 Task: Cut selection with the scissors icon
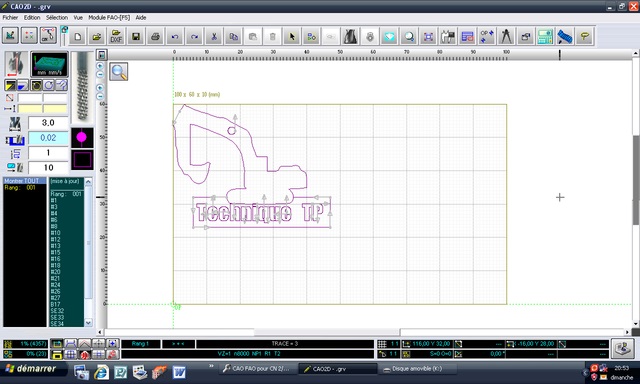[213, 36]
